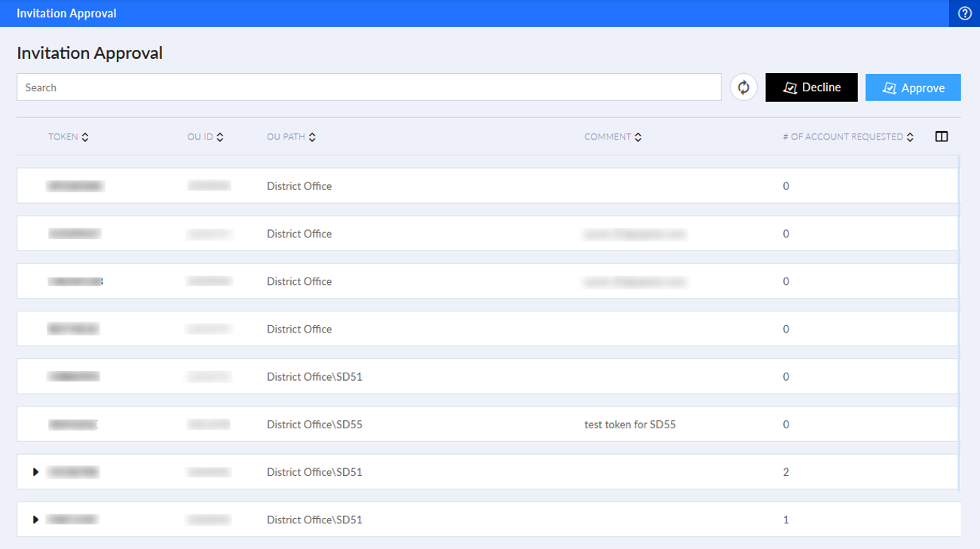The height and width of the screenshot is (549, 980).
Task: Click inside the Search field
Action: [369, 87]
